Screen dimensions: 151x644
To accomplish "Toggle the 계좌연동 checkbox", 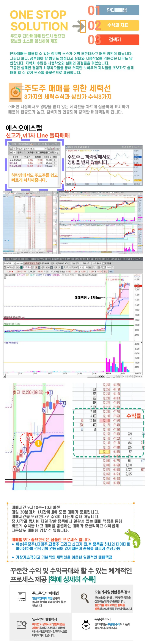I will click(104, 263).
